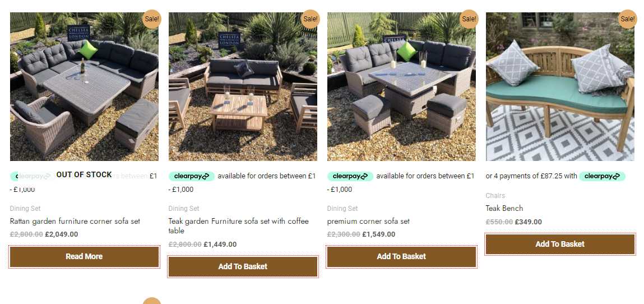Add premium corner sofa set to basket
This screenshot has width=644, height=304.
(x=401, y=257)
